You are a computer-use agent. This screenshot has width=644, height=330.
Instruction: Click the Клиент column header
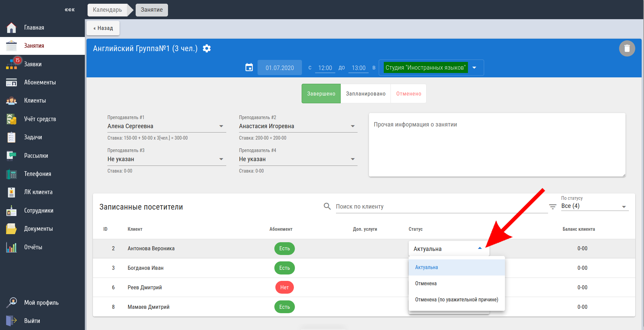pos(135,229)
